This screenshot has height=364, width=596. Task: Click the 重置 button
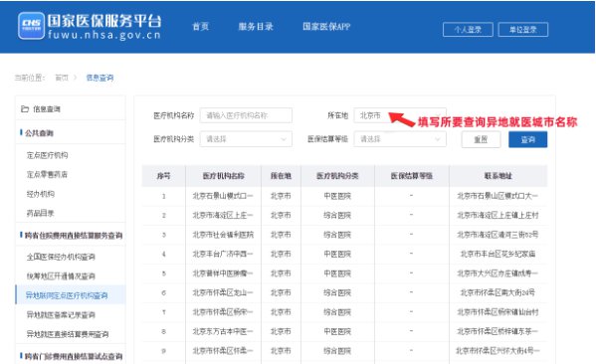pos(481,139)
